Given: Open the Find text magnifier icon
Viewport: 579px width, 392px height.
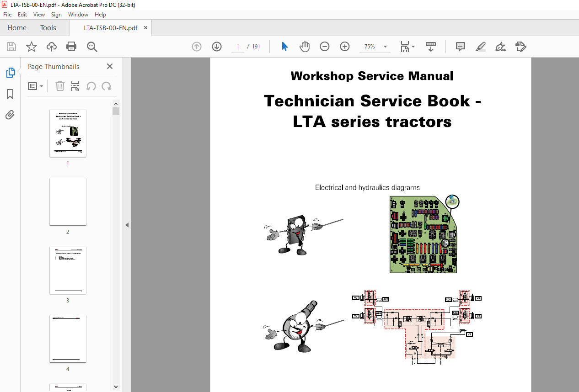Looking at the screenshot, I should (x=92, y=47).
